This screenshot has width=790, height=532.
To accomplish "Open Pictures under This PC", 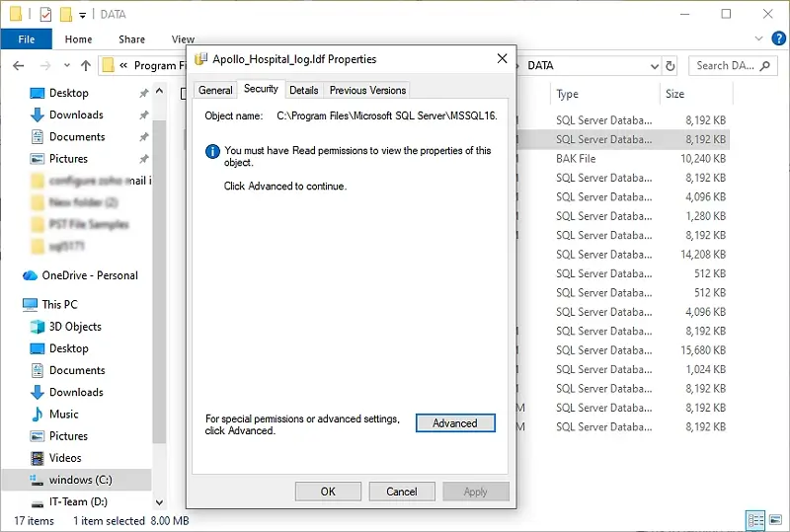I will [68, 436].
